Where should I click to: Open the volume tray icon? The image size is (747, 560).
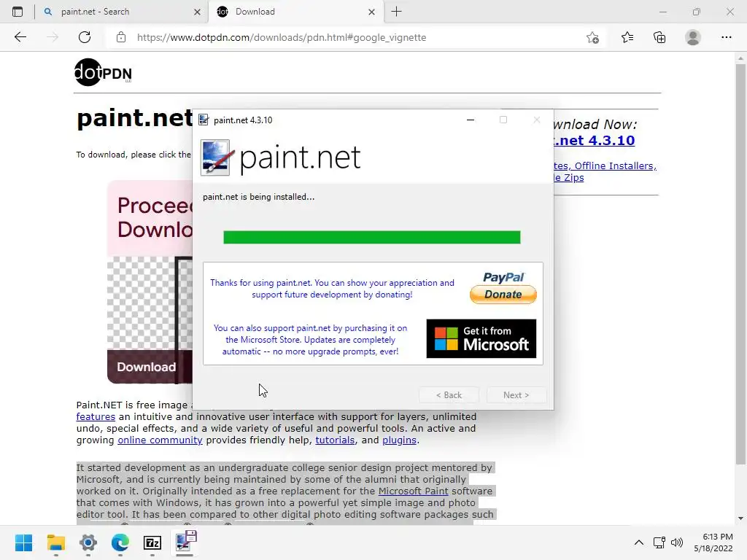[x=676, y=542]
